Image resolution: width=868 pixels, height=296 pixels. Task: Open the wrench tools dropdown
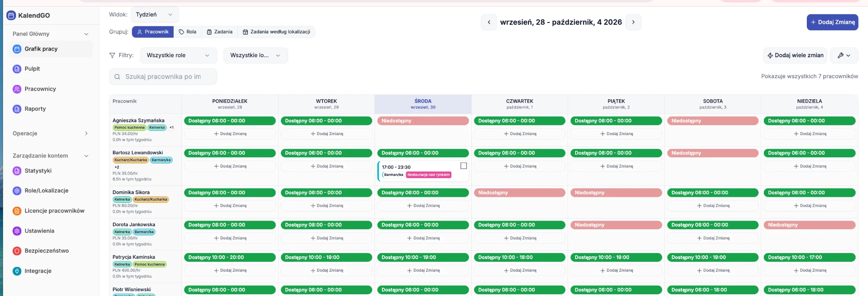tap(844, 55)
